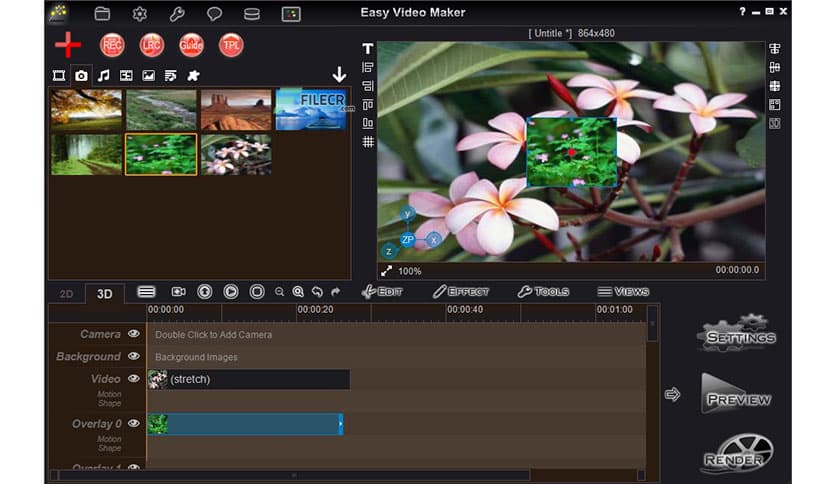Select the camera photo filter tab

pos(81,75)
